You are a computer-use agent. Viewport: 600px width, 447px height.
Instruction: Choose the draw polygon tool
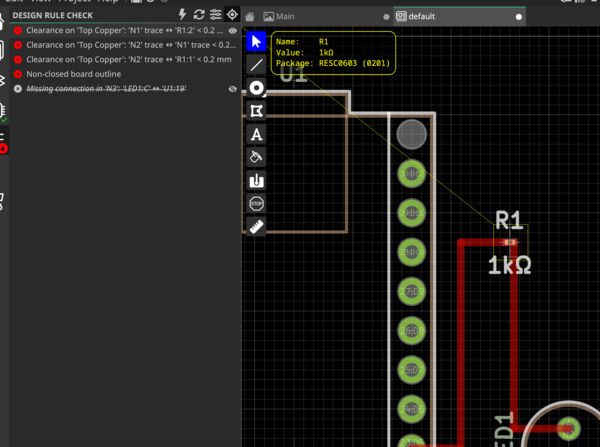pyautogui.click(x=256, y=110)
